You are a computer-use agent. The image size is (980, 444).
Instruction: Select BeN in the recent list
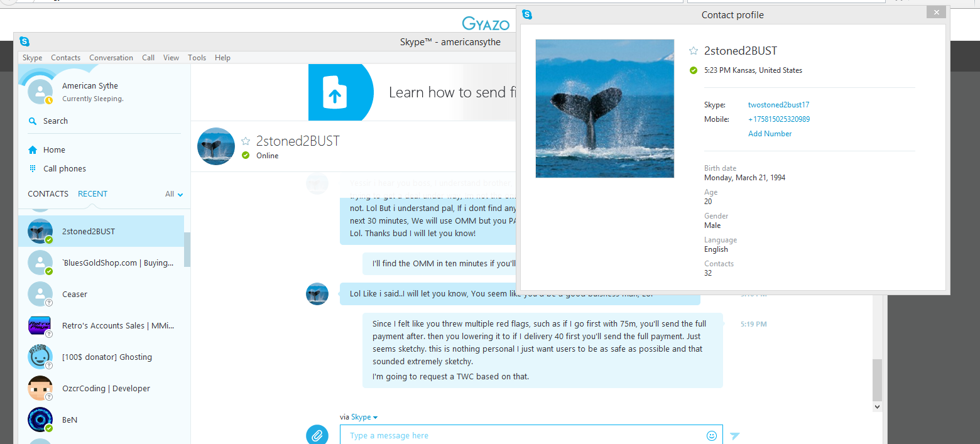101,420
